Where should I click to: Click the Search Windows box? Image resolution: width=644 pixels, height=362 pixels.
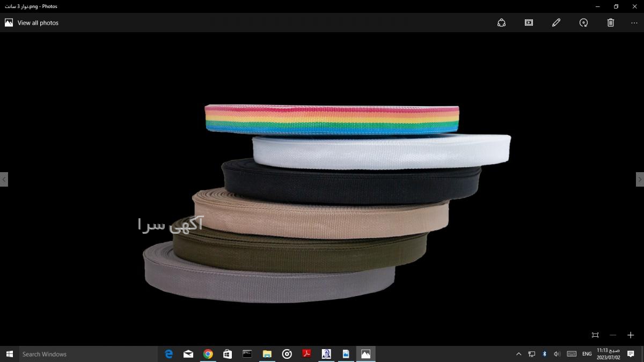pos(89,354)
